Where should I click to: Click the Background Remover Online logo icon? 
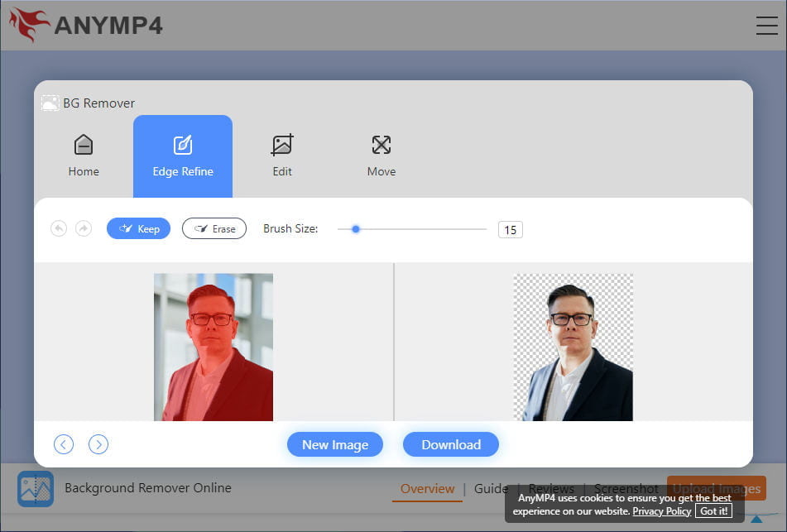pyautogui.click(x=35, y=488)
